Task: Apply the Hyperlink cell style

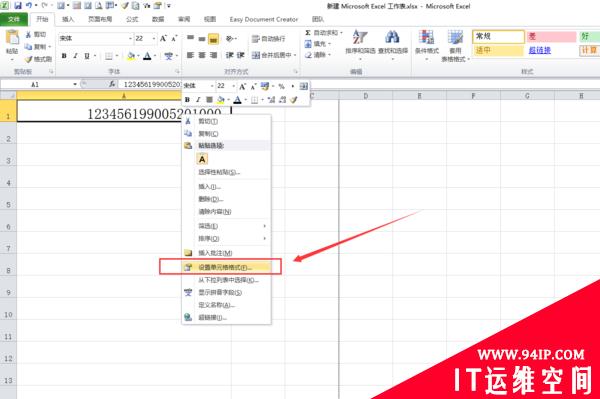Action: pos(540,50)
